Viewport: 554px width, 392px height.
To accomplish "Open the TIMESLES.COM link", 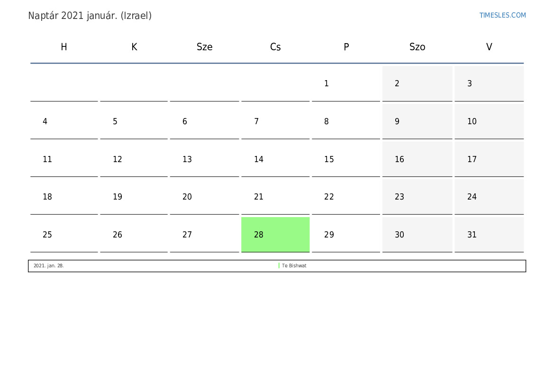I will (x=502, y=15).
